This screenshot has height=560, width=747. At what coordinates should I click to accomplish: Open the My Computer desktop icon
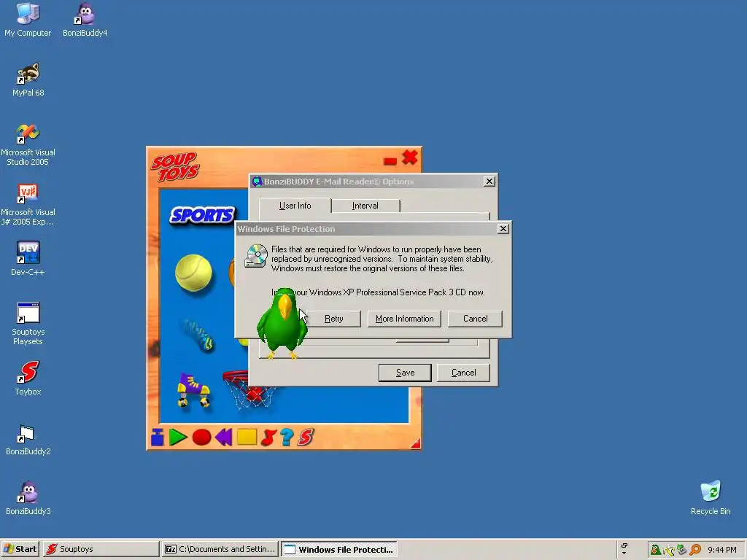[28, 20]
